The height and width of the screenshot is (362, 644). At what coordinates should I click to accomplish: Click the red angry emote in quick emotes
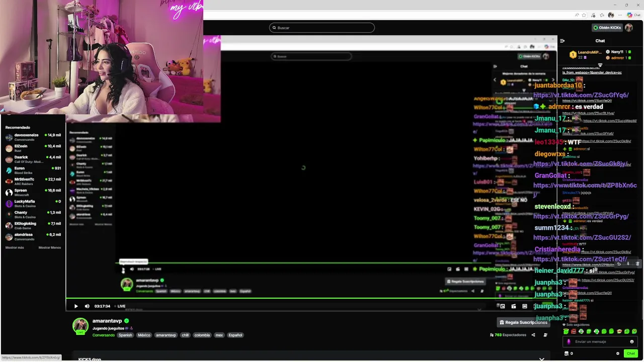(x=574, y=332)
